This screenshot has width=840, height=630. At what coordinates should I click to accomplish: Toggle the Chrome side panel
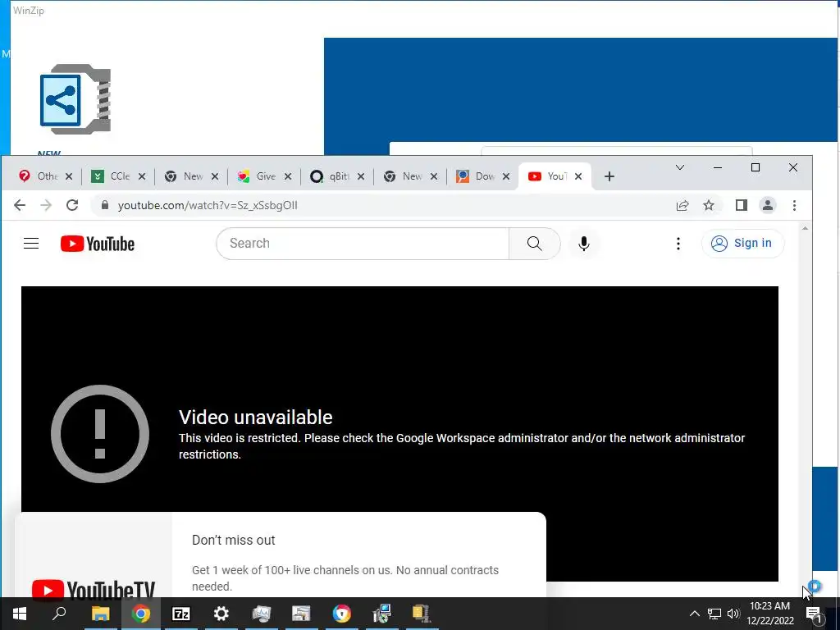tap(741, 205)
